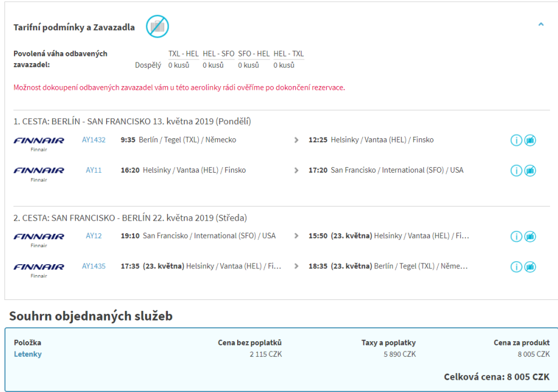Viewport: 558px width, 392px height.
Task: Open flight number AY1432 link
Action: (x=93, y=140)
